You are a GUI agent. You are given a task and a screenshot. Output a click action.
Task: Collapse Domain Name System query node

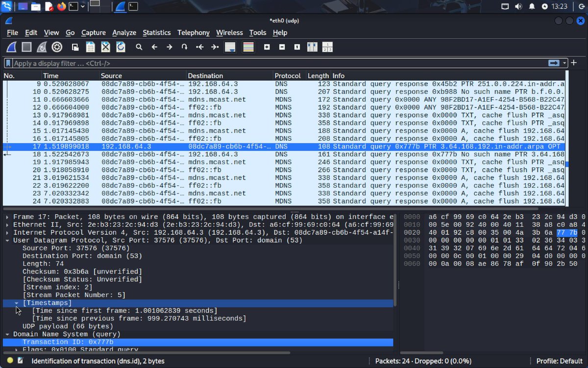(x=7, y=334)
